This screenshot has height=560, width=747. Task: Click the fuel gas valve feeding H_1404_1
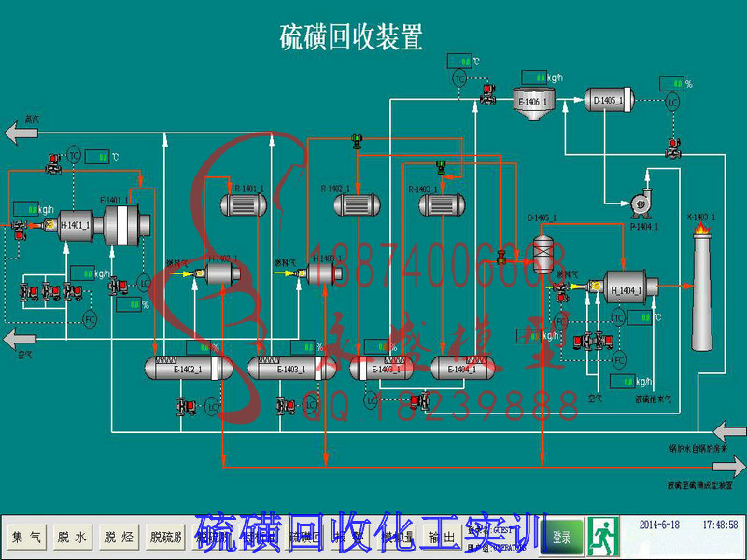point(562,291)
